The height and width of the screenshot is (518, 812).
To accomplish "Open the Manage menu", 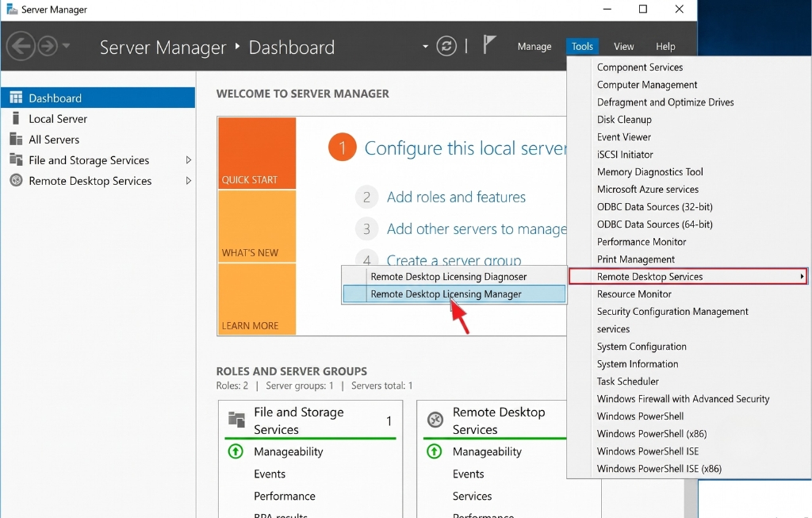I will pos(534,47).
